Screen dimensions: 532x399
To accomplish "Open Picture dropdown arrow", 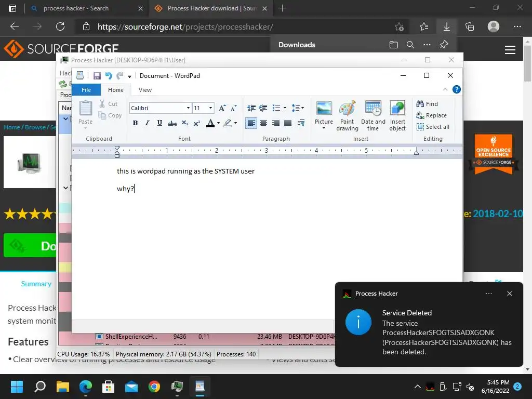I will click(324, 128).
